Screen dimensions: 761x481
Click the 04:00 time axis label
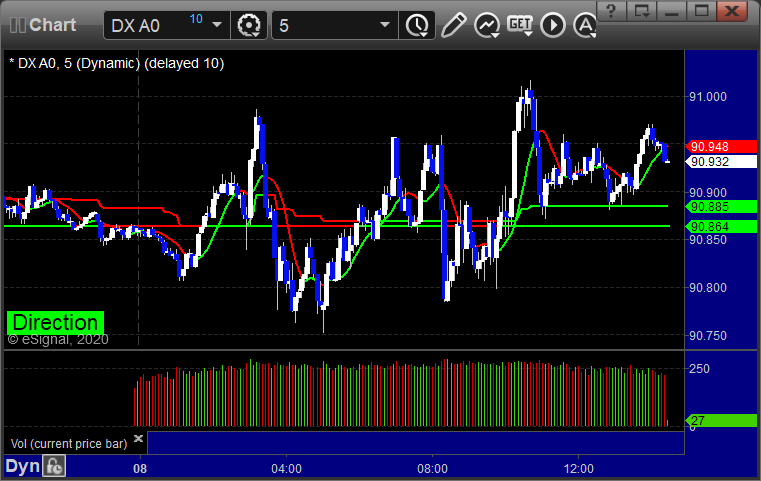pos(286,469)
